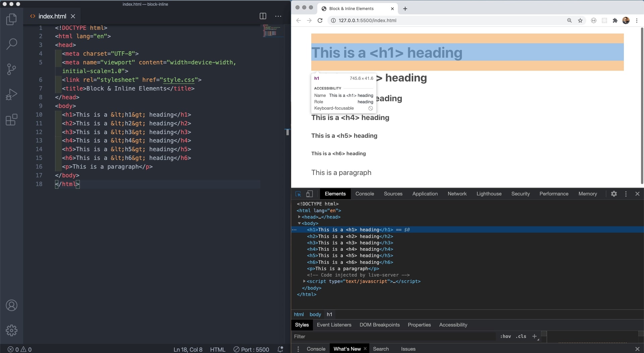Screen dimensions: 644x353
Task: Open the Chrome profile avatar
Action: 626,20
